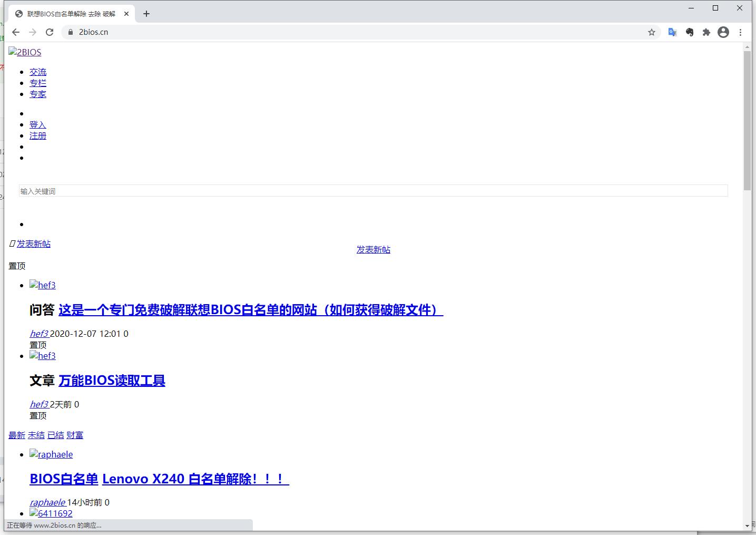The image size is (756, 535).
Task: Focus the 输入关键词 search field
Action: click(374, 191)
